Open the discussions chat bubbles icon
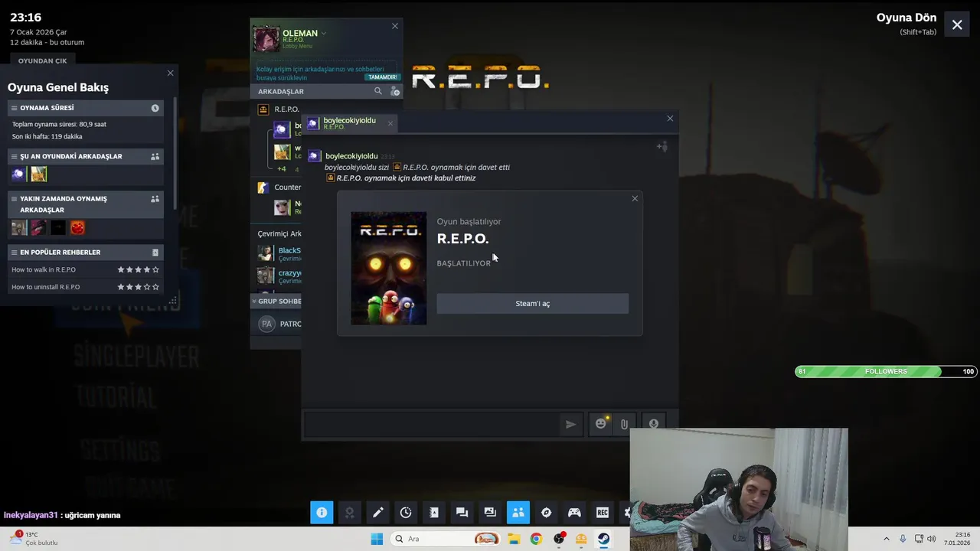Viewport: 980px width, 551px height. coord(462,512)
